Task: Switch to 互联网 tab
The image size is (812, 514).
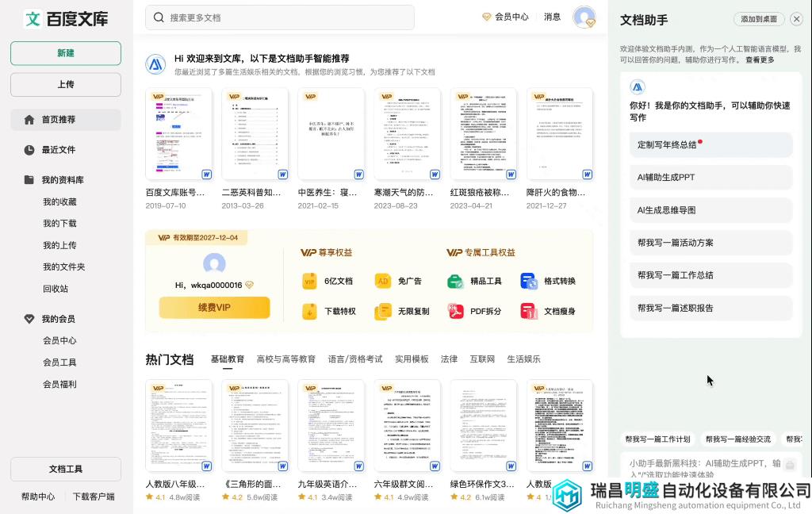Action: pos(482,359)
